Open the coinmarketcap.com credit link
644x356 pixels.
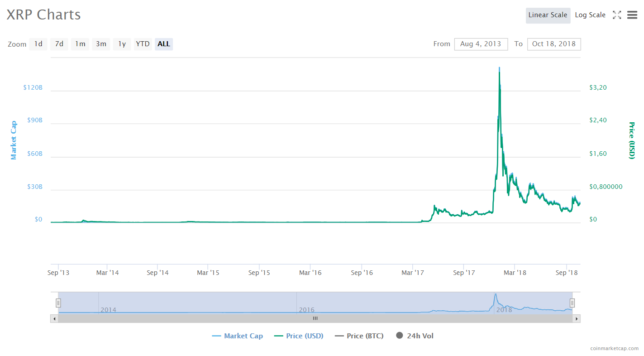[x=614, y=348]
